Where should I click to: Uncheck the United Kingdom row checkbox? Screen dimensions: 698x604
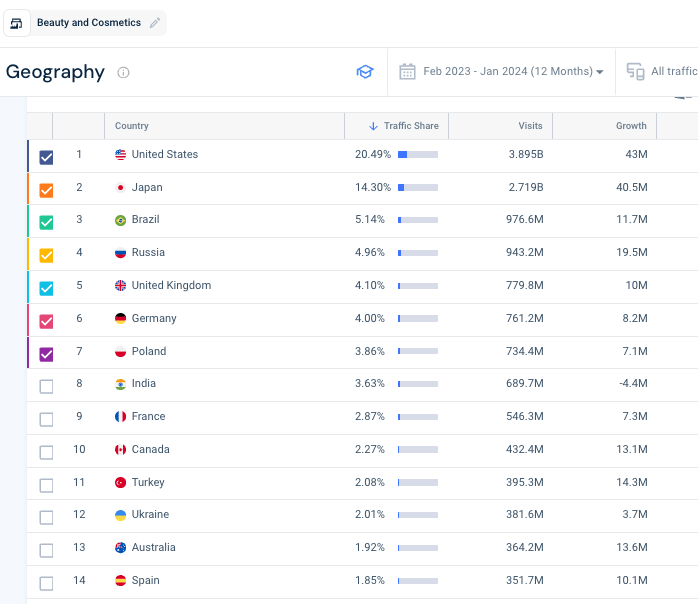46,288
